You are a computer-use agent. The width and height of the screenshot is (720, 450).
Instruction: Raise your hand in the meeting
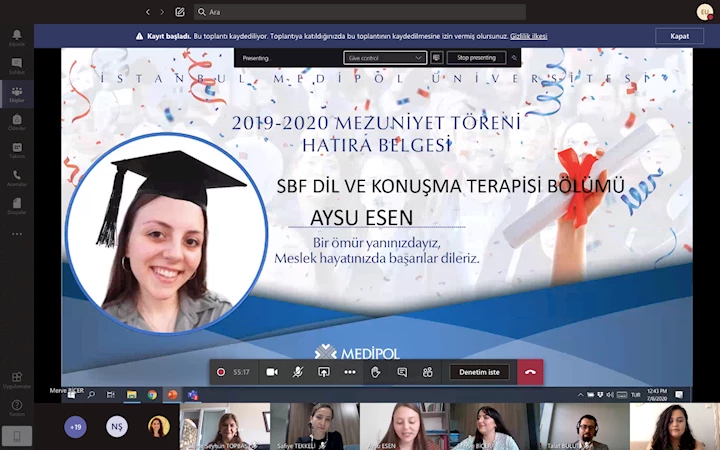click(x=376, y=372)
